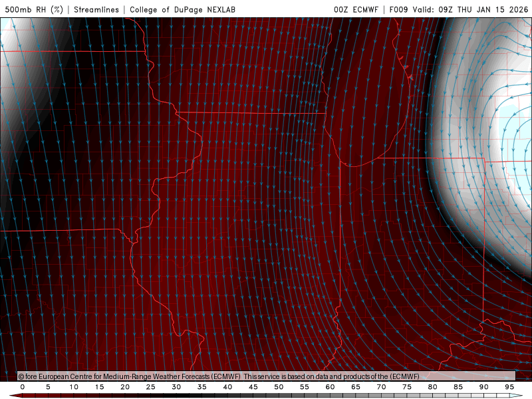
Task: Click the '35' colorbar scale label
Action: [x=202, y=387]
